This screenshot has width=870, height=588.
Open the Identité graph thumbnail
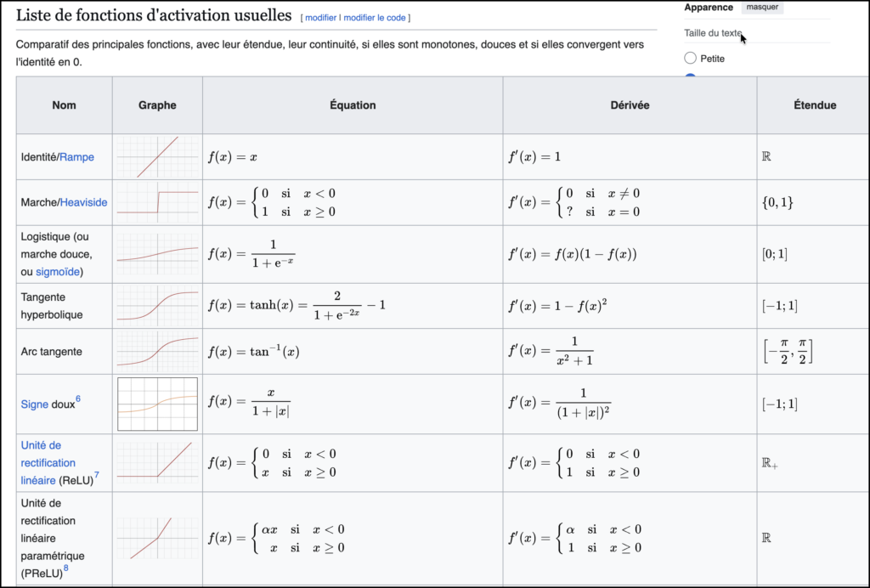pos(157,156)
